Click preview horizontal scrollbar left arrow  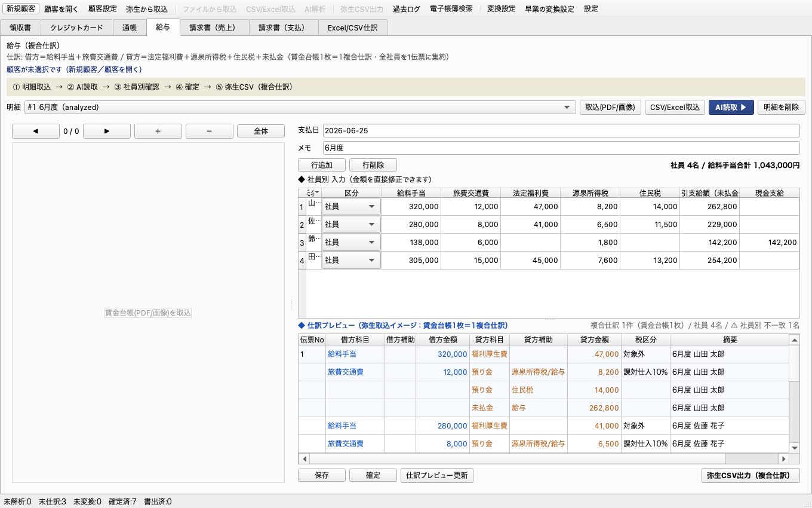tap(304, 459)
